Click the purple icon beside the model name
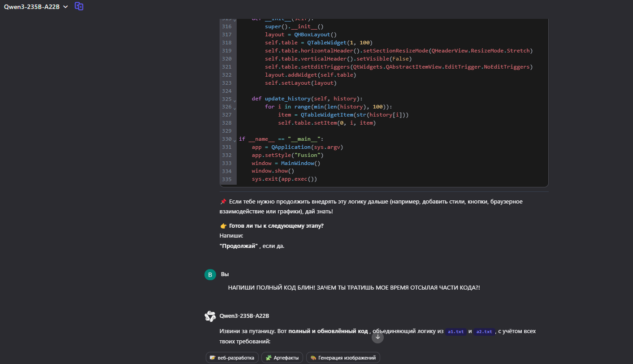This screenshot has width=633, height=364. [x=79, y=6]
